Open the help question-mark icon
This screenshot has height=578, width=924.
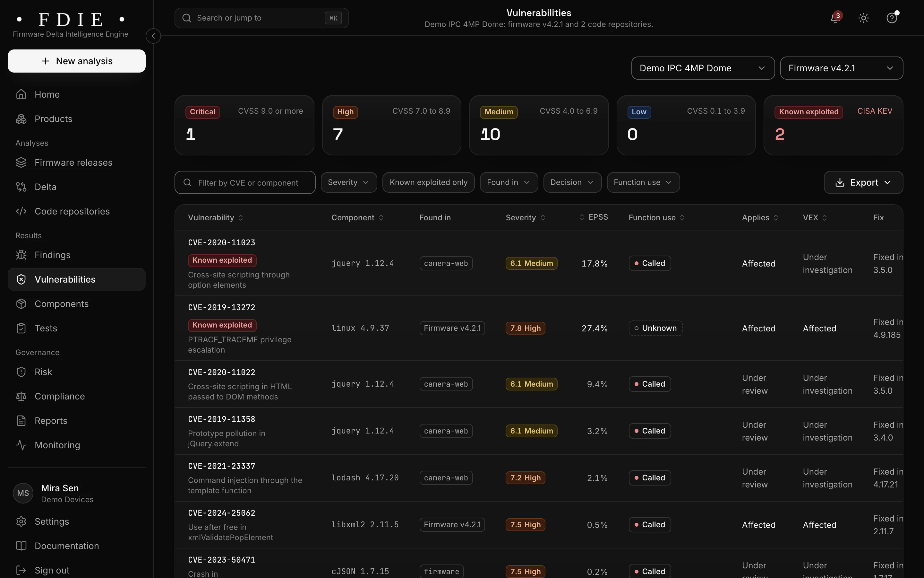click(892, 18)
